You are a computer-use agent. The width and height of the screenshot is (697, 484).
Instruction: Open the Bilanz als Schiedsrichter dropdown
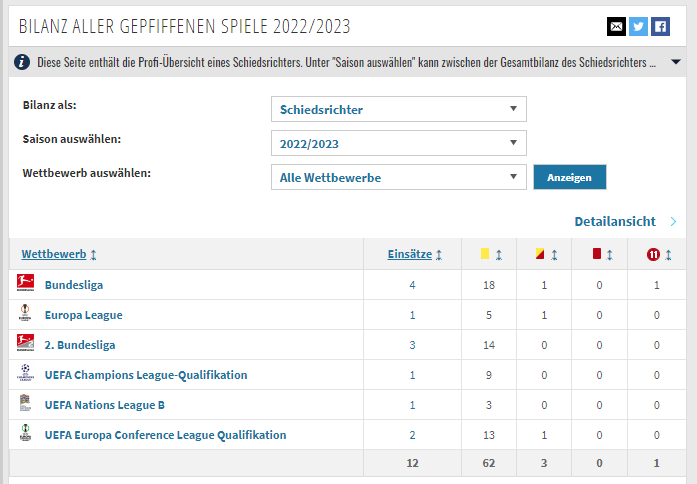point(399,109)
